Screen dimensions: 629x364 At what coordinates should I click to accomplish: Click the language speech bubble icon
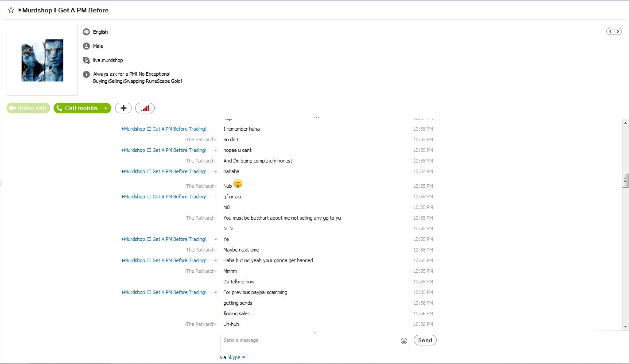click(86, 32)
